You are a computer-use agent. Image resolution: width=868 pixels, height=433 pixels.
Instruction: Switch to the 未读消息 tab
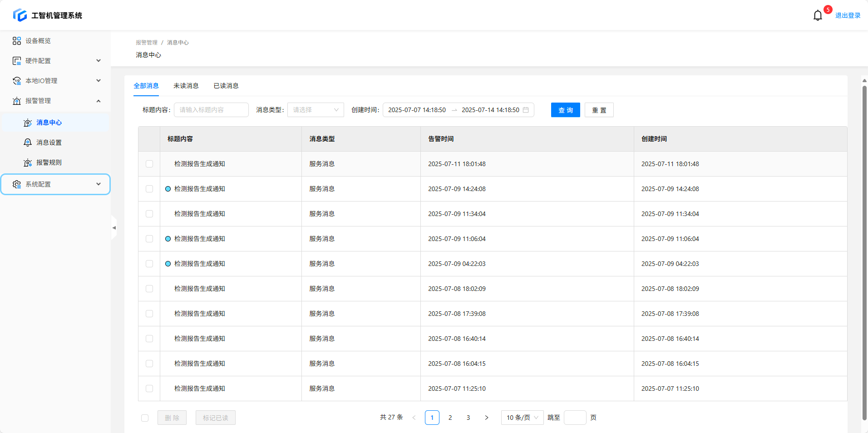tap(186, 86)
